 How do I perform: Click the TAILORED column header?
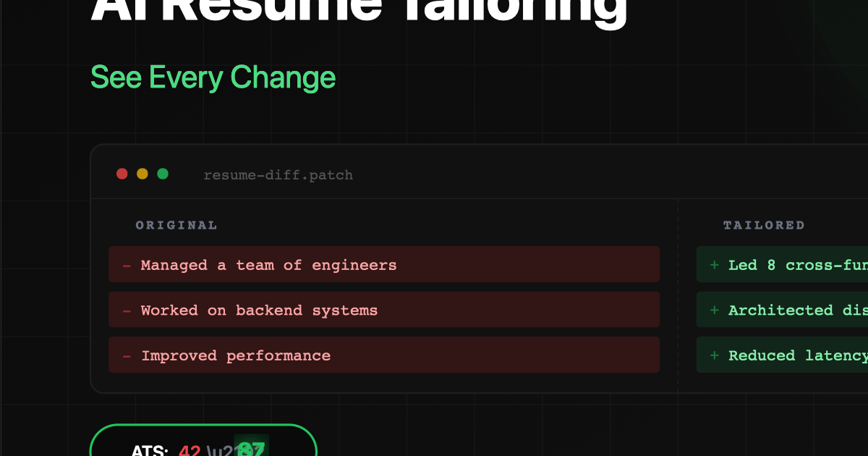coord(764,225)
